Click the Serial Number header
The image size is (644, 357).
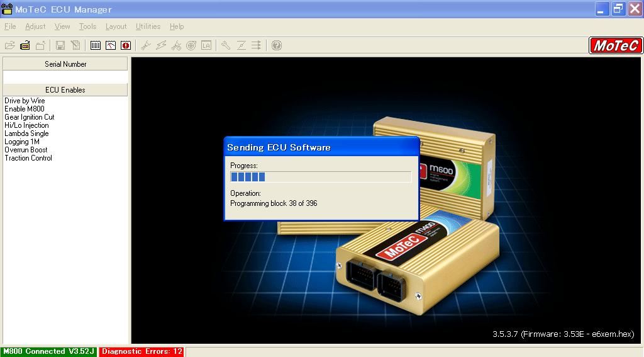coord(65,64)
